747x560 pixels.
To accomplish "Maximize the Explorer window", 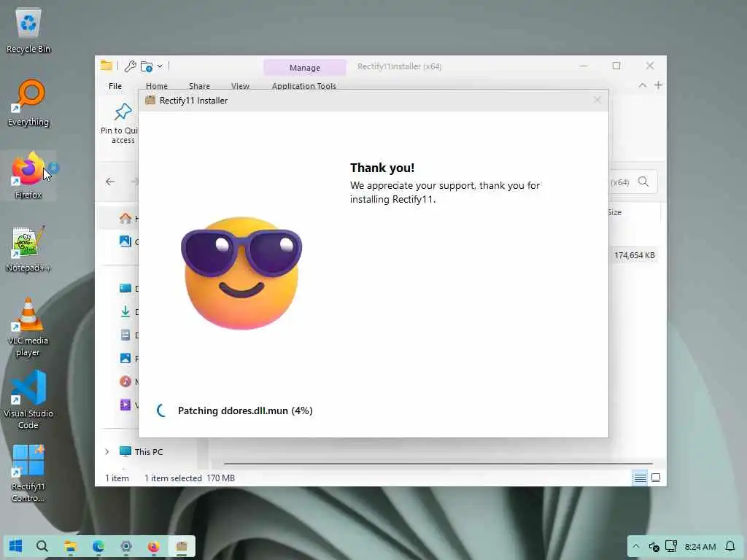I will tap(616, 66).
